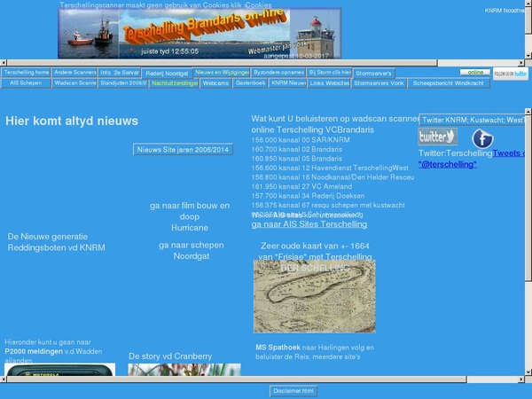Follow ga naar schepen Noordgat link
This screenshot has width=532, height=399.
pos(192,250)
